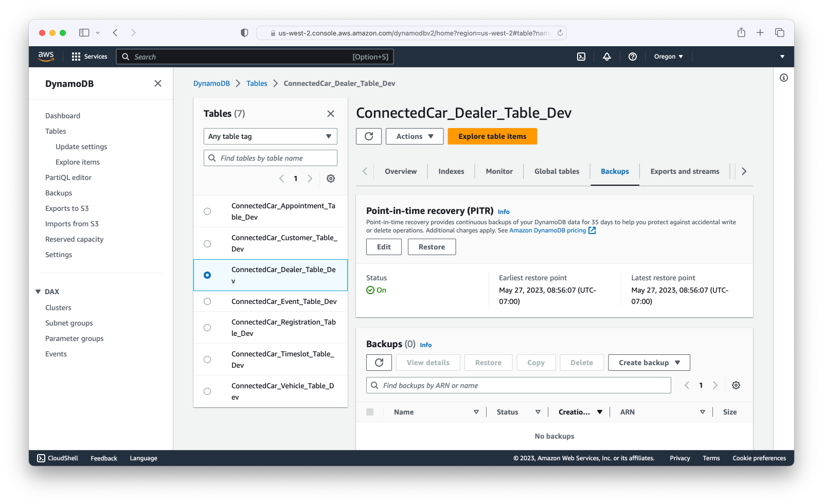Open the Create backup dropdown
823x504 pixels.
(x=649, y=363)
